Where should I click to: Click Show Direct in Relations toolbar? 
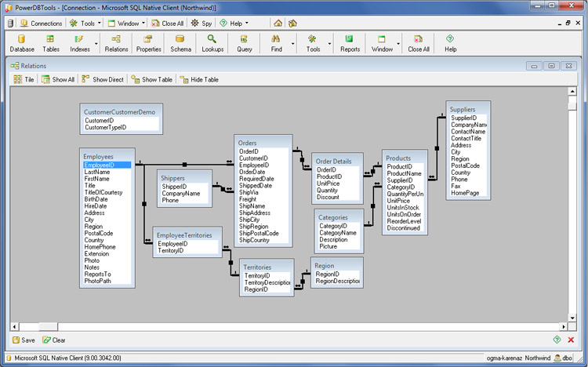click(x=102, y=79)
